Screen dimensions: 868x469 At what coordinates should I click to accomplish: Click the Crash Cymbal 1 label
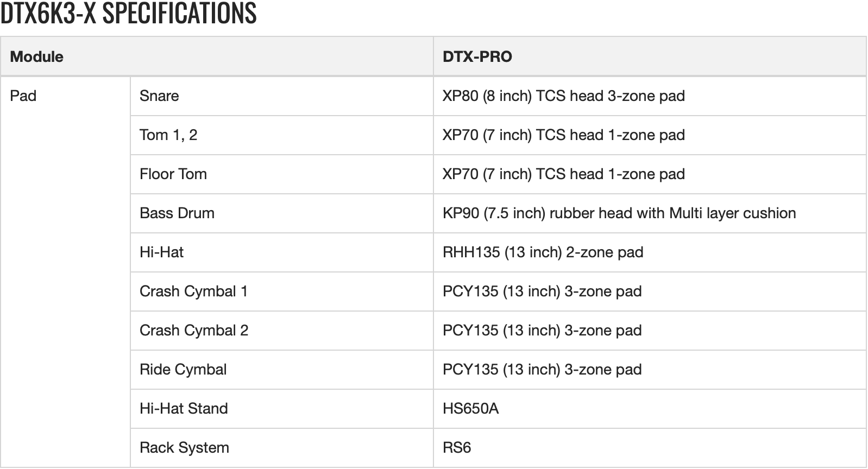coord(193,291)
